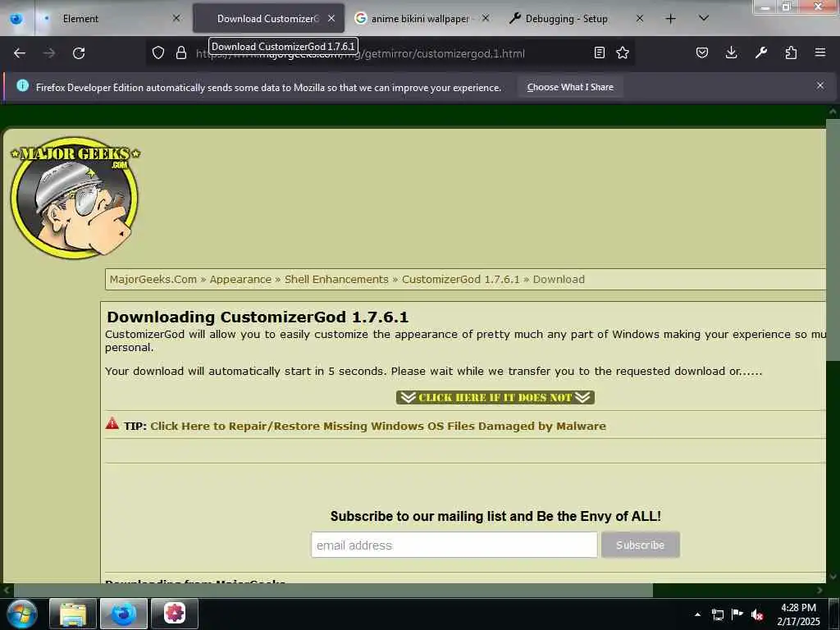Open the Firefox hamburger menu
This screenshot has height=630, width=840.
(x=820, y=52)
